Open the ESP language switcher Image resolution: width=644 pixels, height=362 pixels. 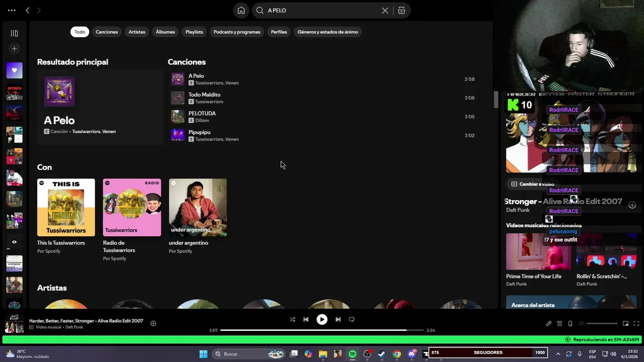click(x=593, y=354)
